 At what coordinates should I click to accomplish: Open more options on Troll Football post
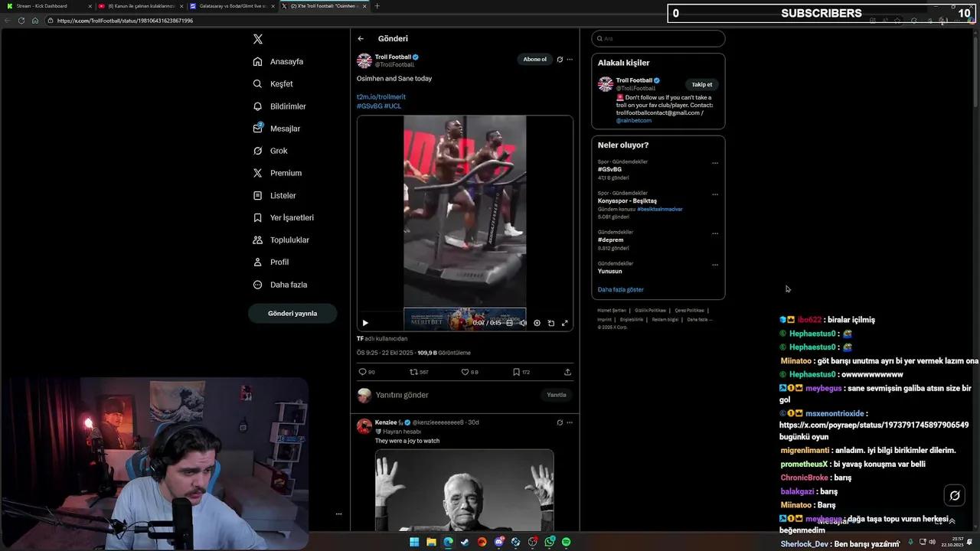[570, 60]
